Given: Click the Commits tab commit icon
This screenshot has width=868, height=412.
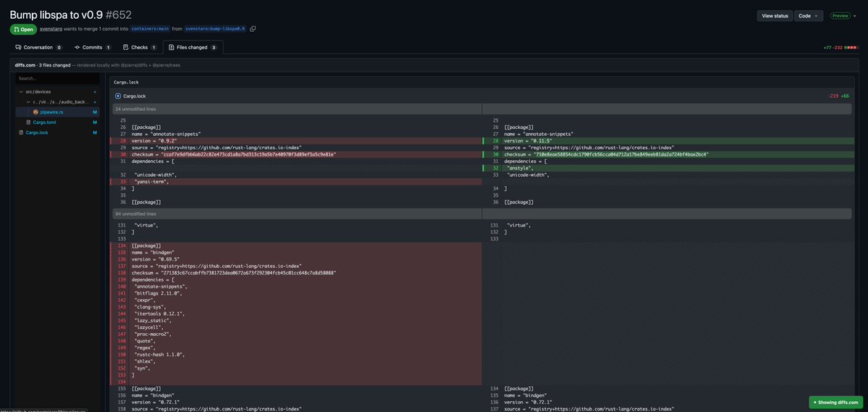Looking at the screenshot, I should [x=77, y=48].
